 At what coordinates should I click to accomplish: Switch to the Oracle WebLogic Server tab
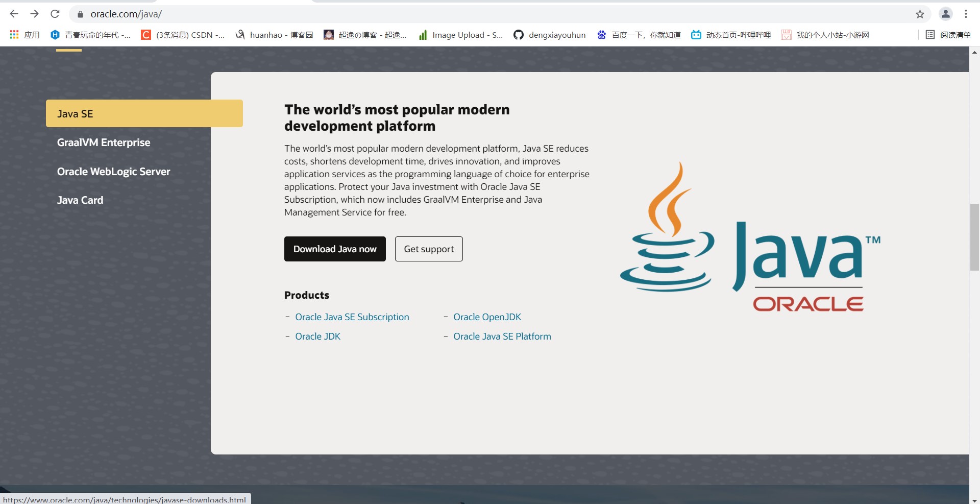pos(113,172)
